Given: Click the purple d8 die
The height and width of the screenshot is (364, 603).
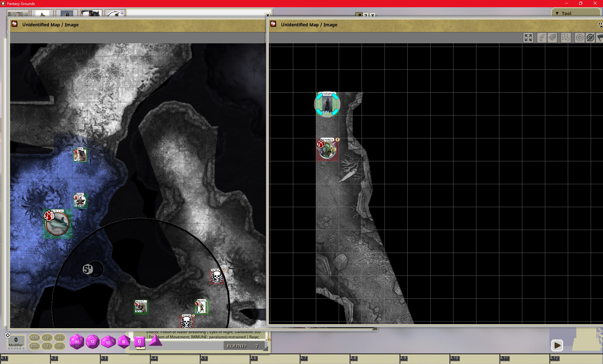Looking at the screenshot, I should pyautogui.click(x=124, y=342).
